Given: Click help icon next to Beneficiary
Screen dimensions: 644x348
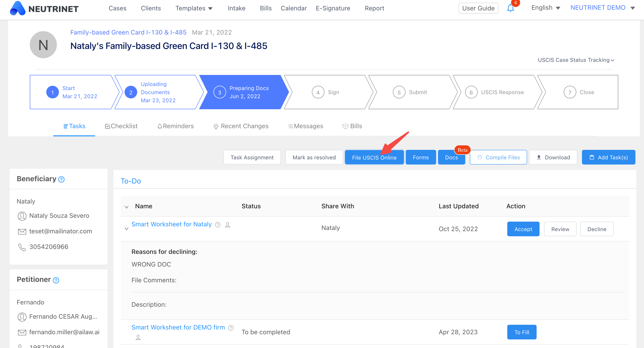Looking at the screenshot, I should [x=61, y=179].
